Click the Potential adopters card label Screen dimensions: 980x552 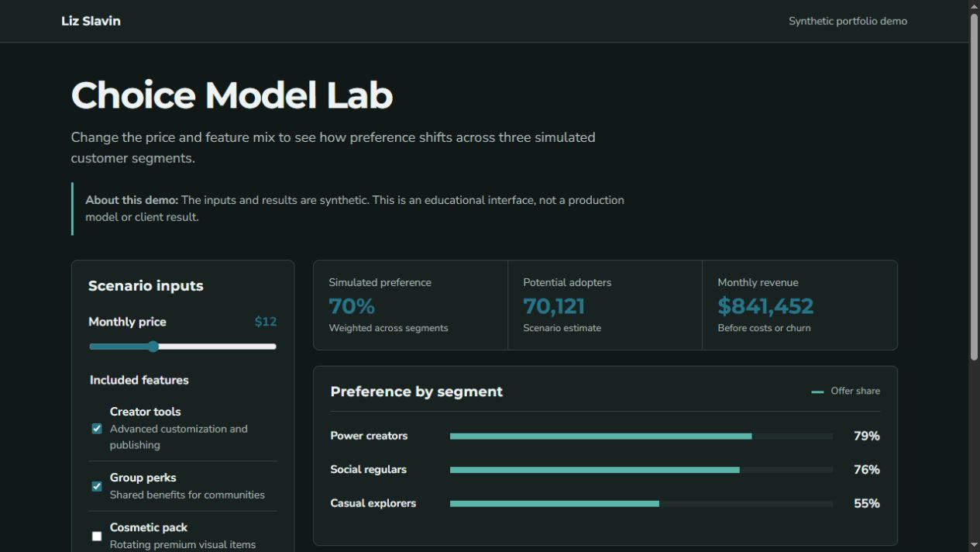click(567, 282)
